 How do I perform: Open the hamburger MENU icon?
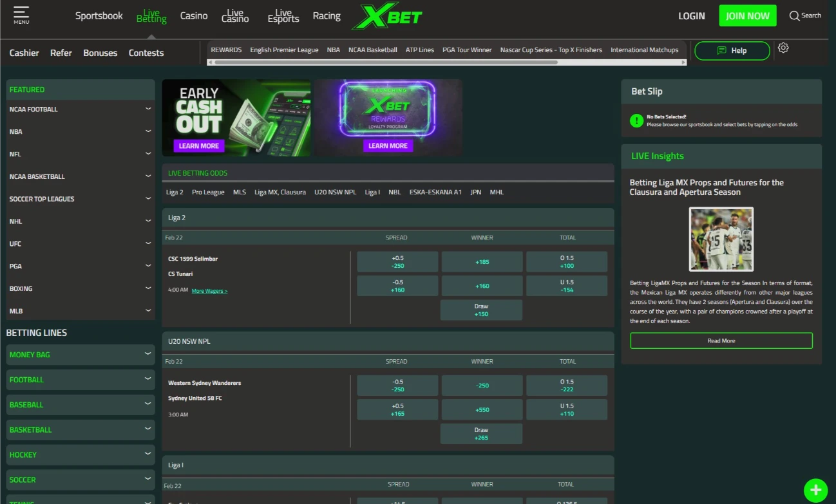point(21,16)
